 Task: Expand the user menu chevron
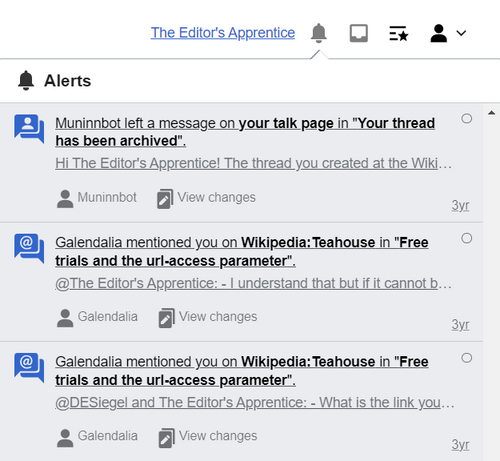461,33
